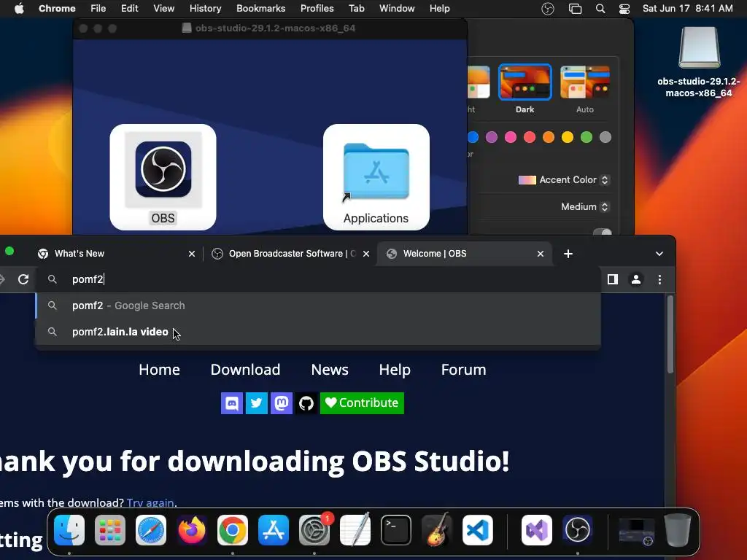Switch to Open Broadcaster Software tab
Screen dimensions: 747x560
(x=290, y=254)
